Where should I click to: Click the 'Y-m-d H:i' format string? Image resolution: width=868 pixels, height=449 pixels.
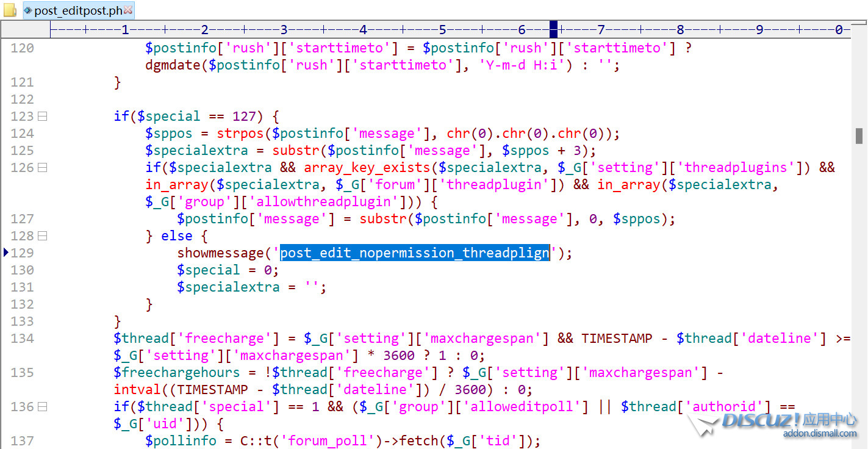pyautogui.click(x=522, y=65)
